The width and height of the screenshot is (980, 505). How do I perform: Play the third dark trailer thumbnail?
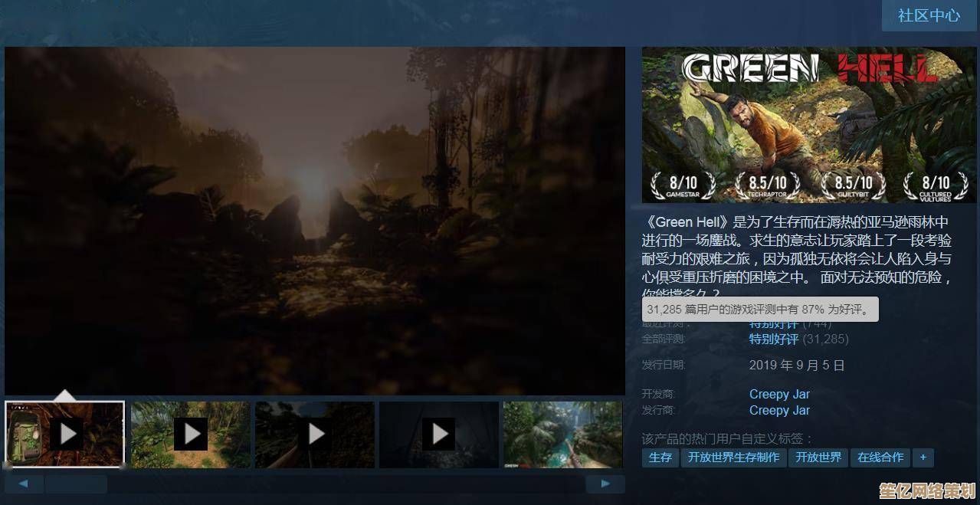tap(315, 434)
